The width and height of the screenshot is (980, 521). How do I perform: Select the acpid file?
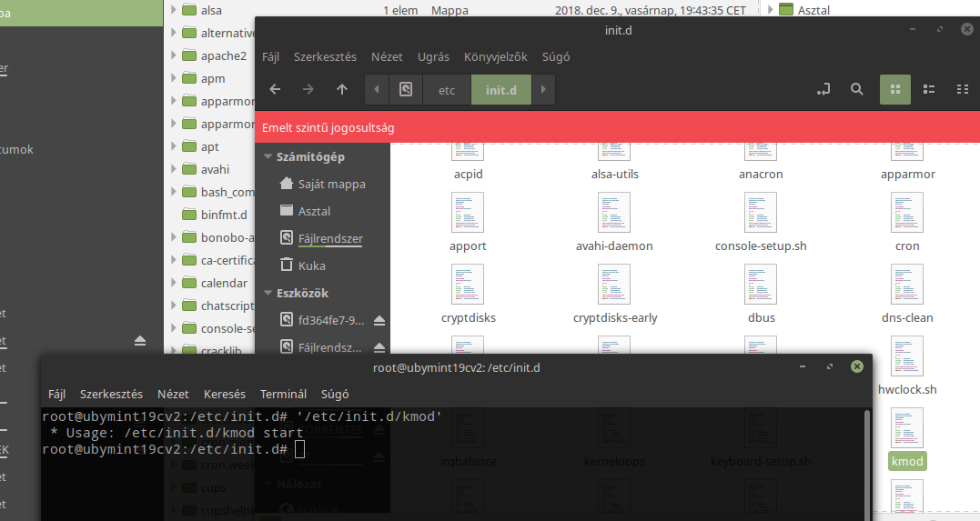(468, 175)
